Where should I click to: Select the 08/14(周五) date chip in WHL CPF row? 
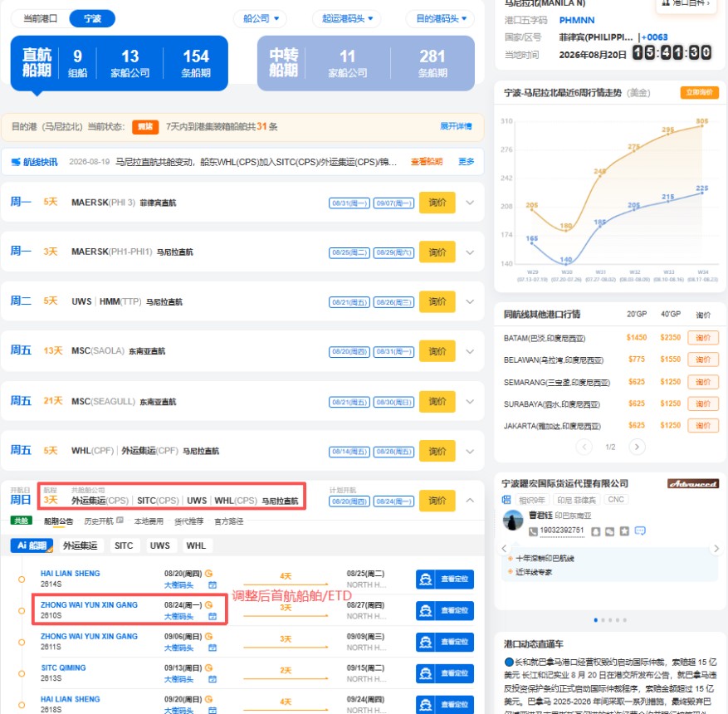tap(349, 452)
